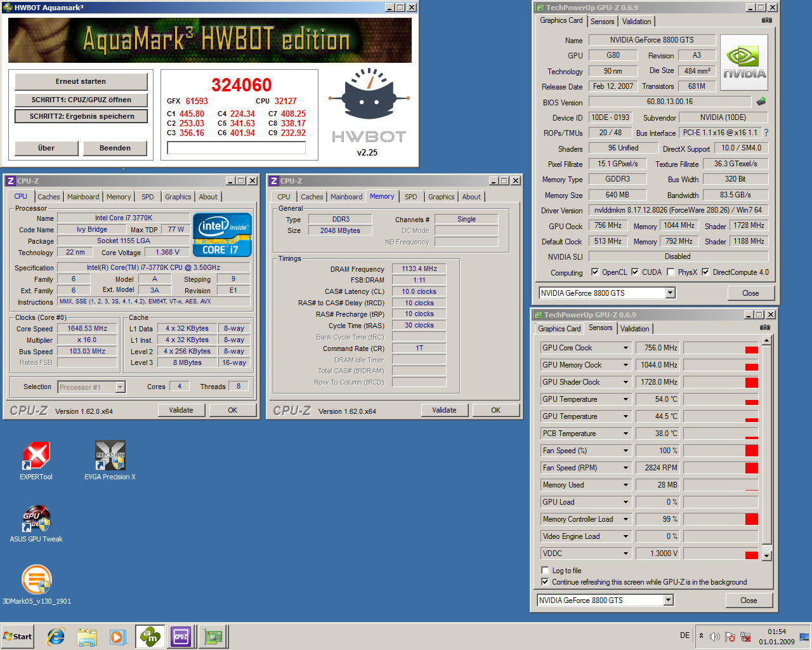812x650 pixels.
Task: Switch to the CPU-Z taskbar item
Action: tap(181, 637)
